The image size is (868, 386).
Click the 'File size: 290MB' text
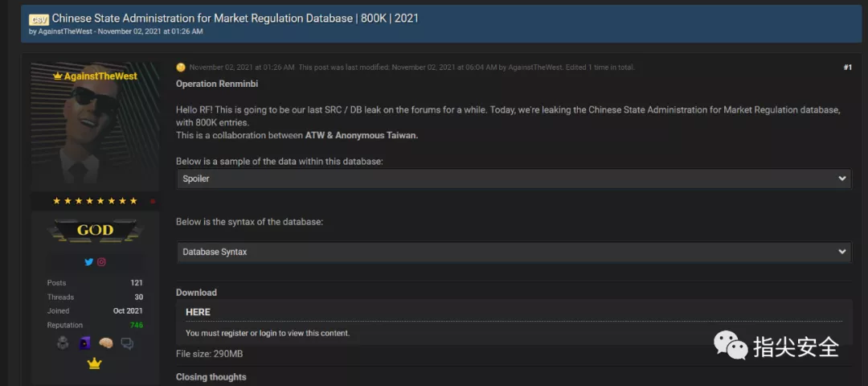[209, 354]
